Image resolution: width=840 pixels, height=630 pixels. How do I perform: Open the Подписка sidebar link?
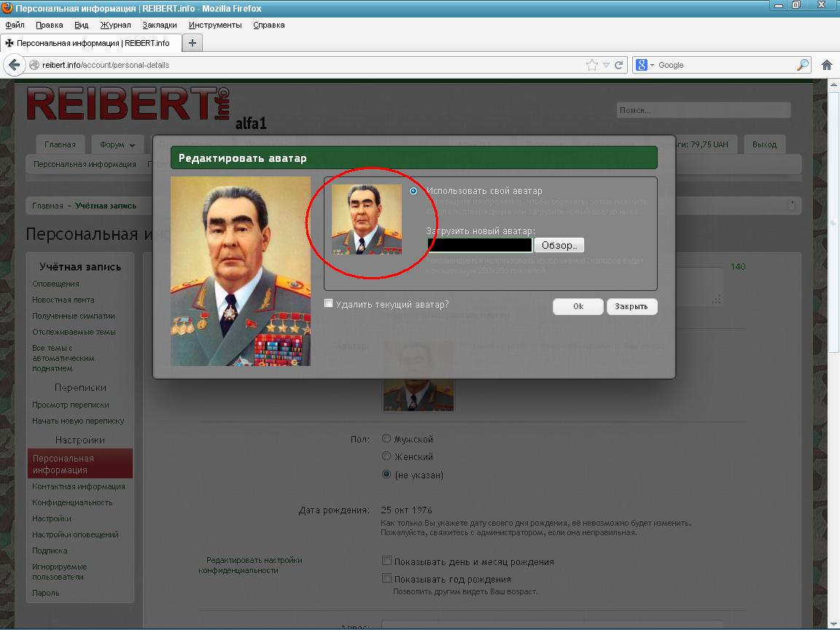pos(50,551)
